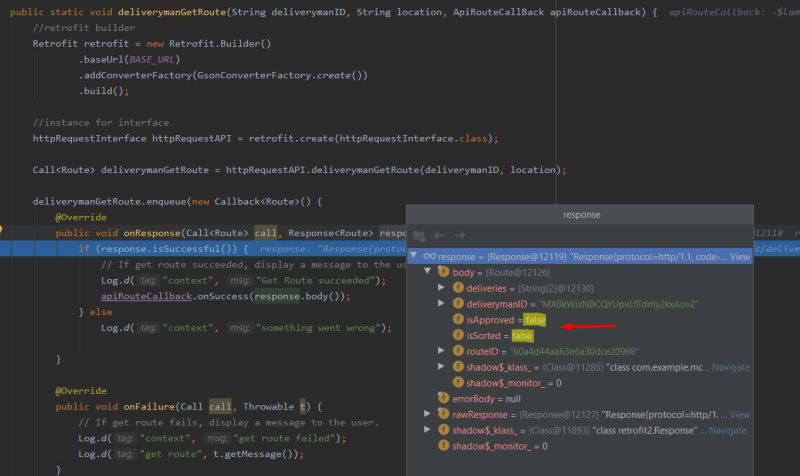
Task: Open View link on rawResponse row
Action: [x=740, y=415]
